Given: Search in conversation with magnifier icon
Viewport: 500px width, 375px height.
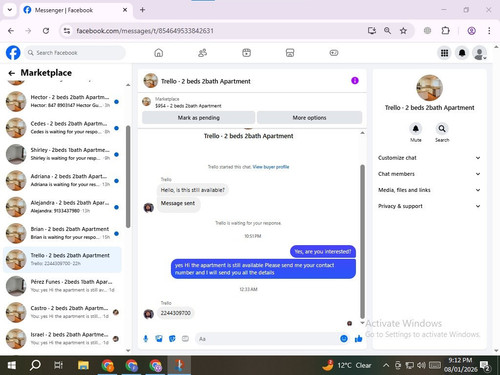Looking at the screenshot, I should pyautogui.click(x=442, y=129).
